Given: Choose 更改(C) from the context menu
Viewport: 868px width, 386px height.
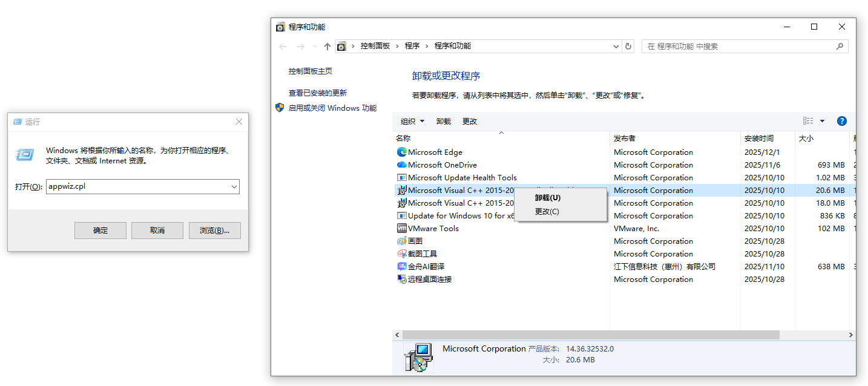Looking at the screenshot, I should pyautogui.click(x=547, y=212).
